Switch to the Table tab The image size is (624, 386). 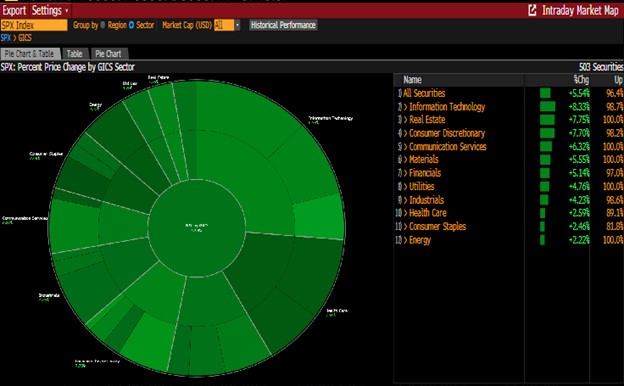point(74,54)
